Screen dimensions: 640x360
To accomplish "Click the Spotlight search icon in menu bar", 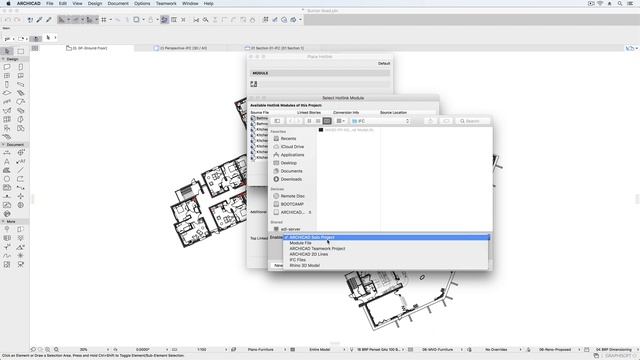I will 620,4.
